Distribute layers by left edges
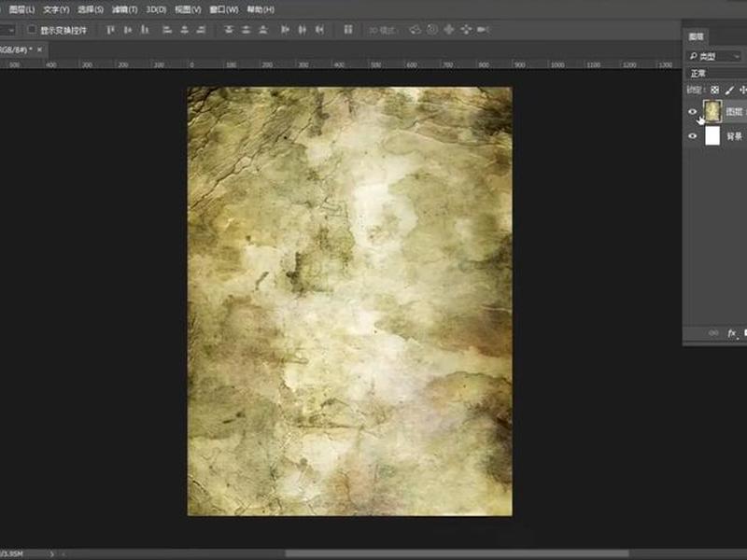 point(285,30)
